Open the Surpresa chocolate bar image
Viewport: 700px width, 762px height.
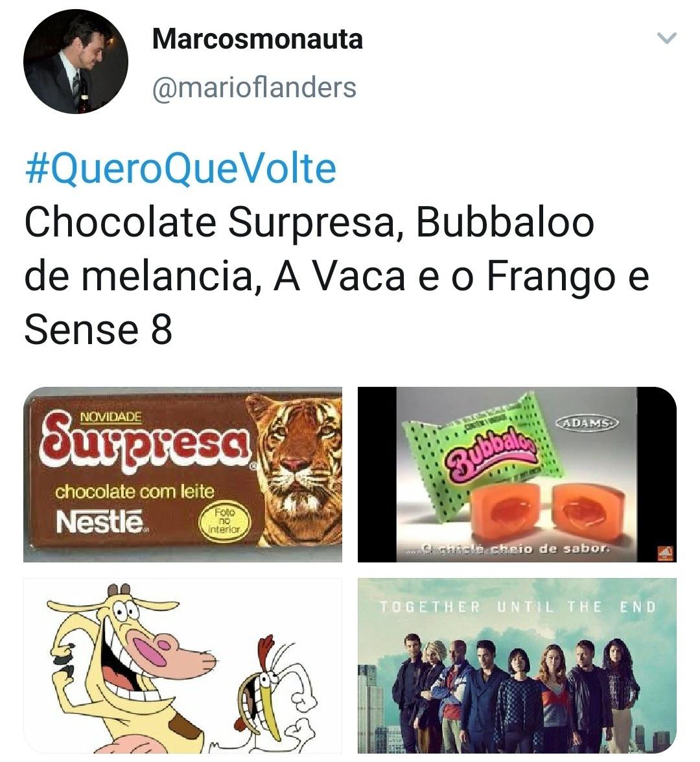(183, 474)
